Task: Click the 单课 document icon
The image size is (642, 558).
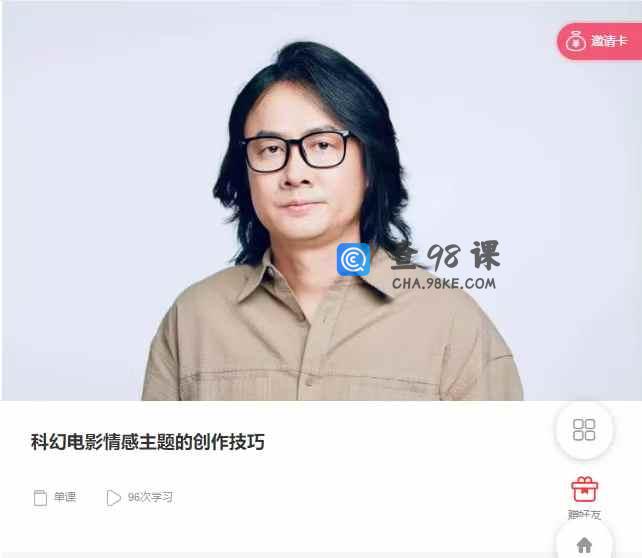Action: point(40,497)
